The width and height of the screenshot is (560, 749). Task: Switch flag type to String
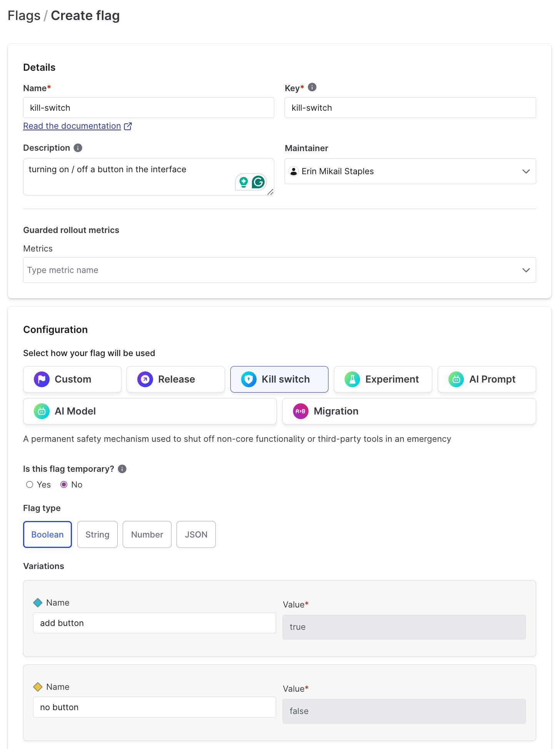pos(97,534)
